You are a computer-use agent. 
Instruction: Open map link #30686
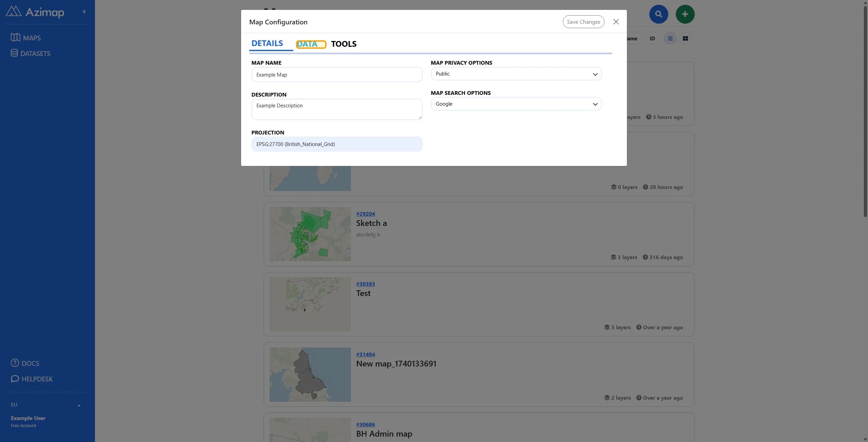pos(366,424)
